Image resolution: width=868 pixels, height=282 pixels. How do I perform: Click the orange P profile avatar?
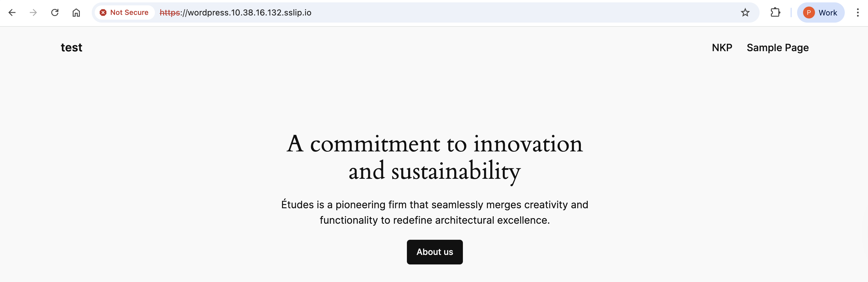808,13
